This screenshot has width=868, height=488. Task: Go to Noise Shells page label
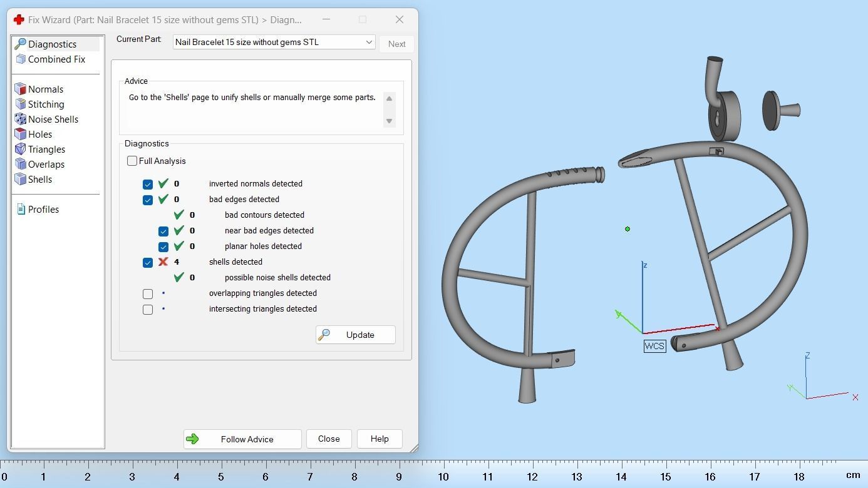coord(53,119)
